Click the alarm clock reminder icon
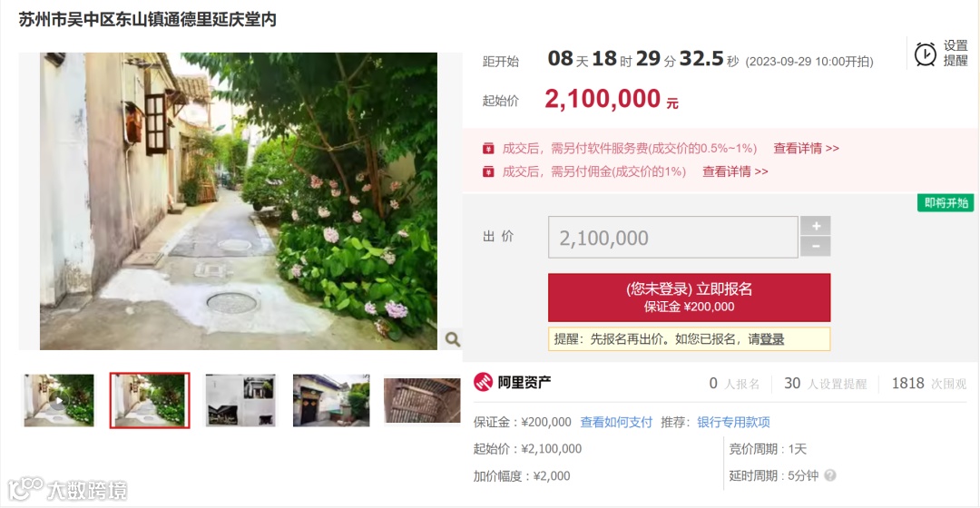Image resolution: width=980 pixels, height=508 pixels. coord(925,54)
